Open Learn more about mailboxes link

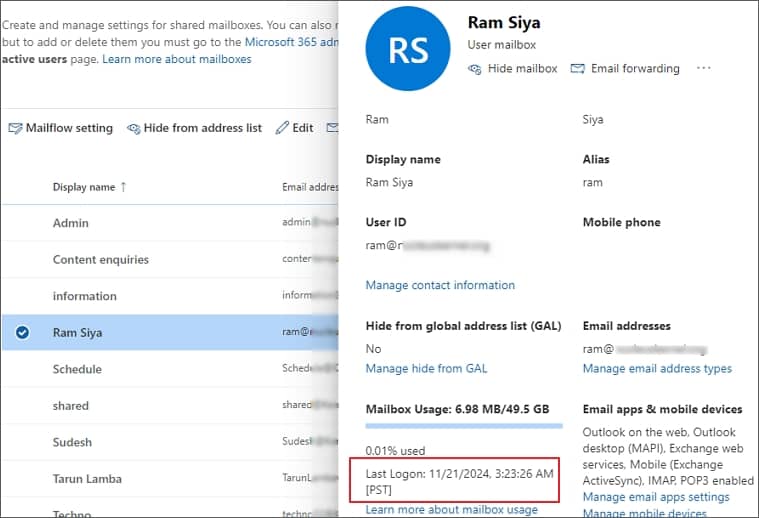[x=177, y=59]
